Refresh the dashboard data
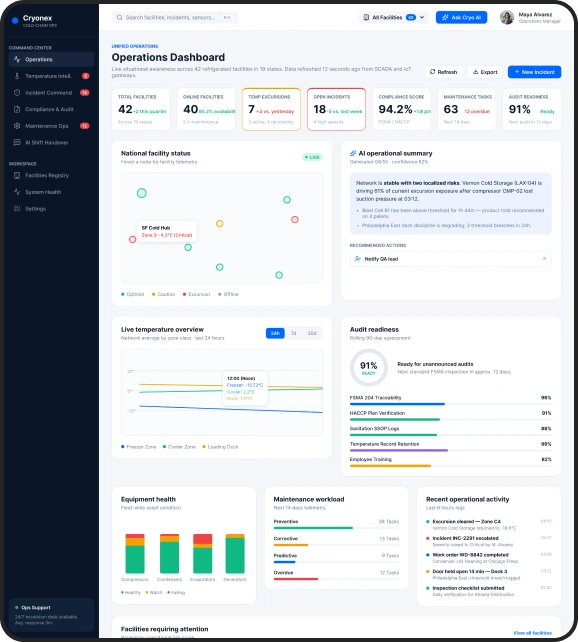 (443, 72)
